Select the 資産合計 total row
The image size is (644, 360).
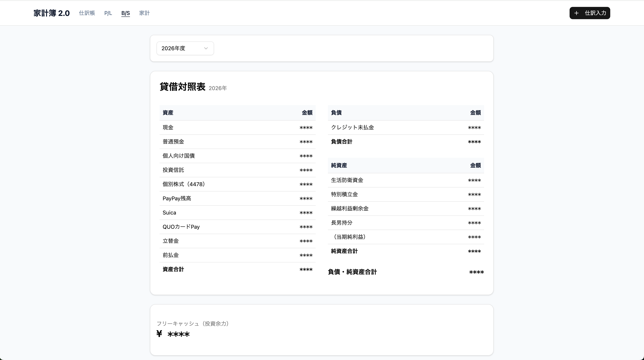click(237, 270)
